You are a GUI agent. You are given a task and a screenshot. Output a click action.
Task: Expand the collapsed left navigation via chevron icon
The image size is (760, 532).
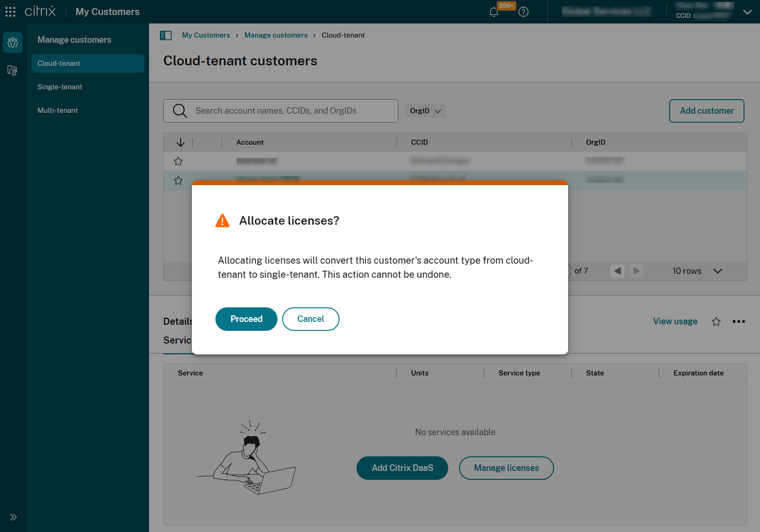click(x=13, y=517)
